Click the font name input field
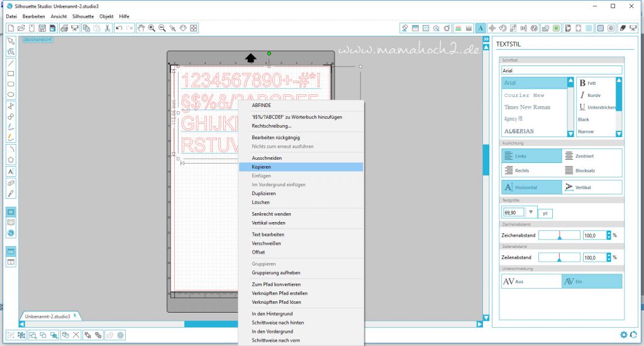The image size is (644, 346). (x=562, y=70)
